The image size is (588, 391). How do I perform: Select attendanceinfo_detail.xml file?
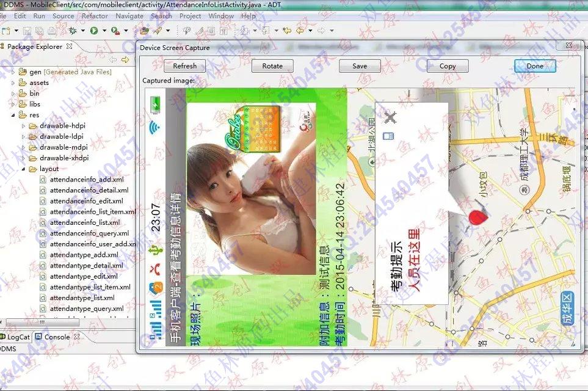pos(89,190)
